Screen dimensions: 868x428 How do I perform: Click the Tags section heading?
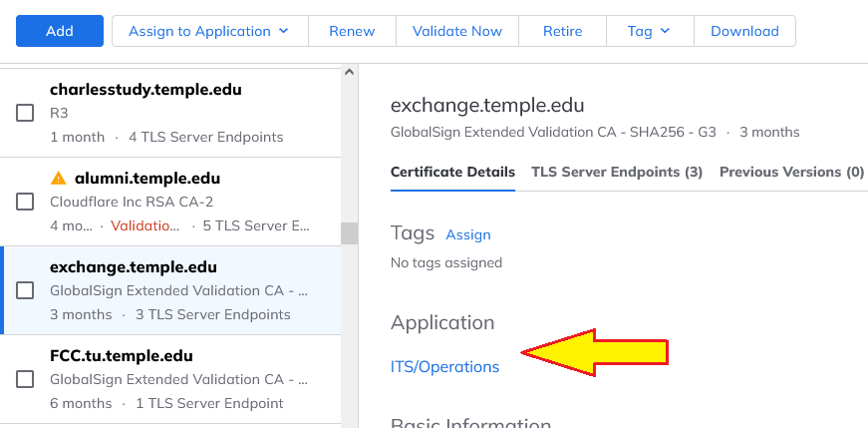(413, 233)
